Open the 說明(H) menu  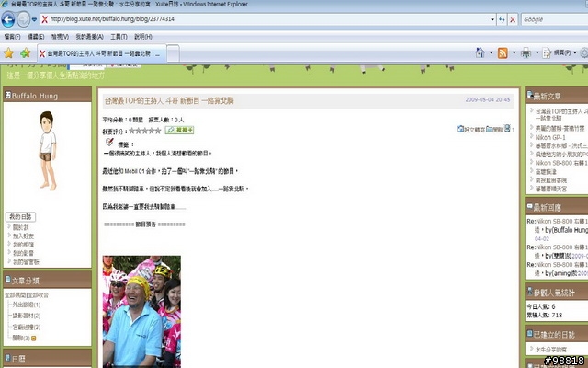[143, 37]
